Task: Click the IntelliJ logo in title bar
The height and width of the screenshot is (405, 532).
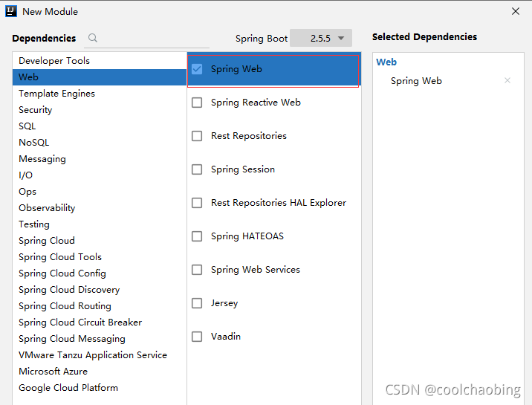Action: (x=11, y=11)
